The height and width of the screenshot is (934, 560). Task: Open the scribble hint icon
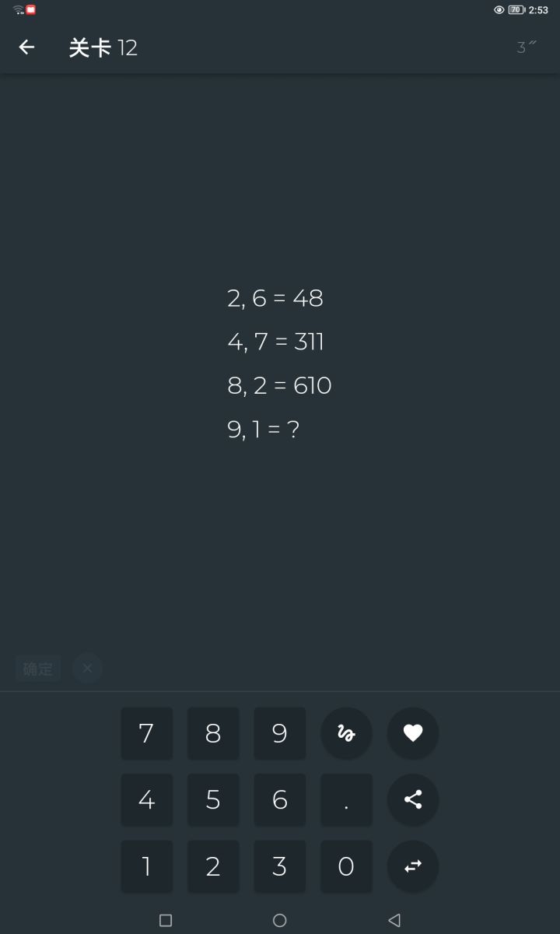pyautogui.click(x=346, y=733)
